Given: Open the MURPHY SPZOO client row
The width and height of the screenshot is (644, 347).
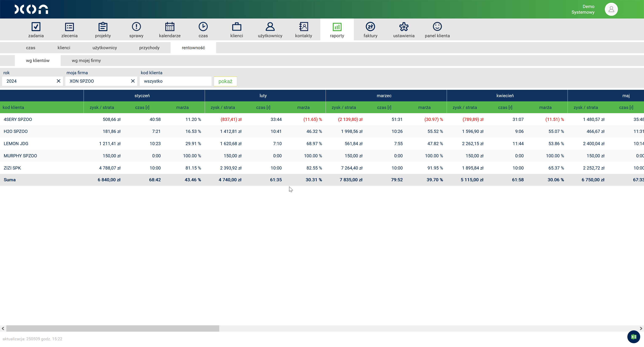Looking at the screenshot, I should (20, 156).
